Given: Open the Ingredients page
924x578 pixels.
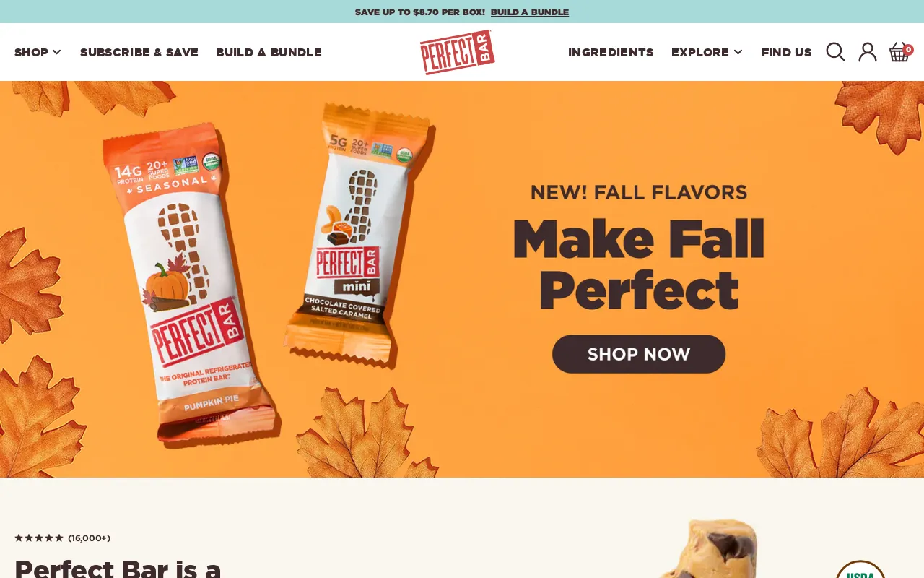Looking at the screenshot, I should click(611, 52).
